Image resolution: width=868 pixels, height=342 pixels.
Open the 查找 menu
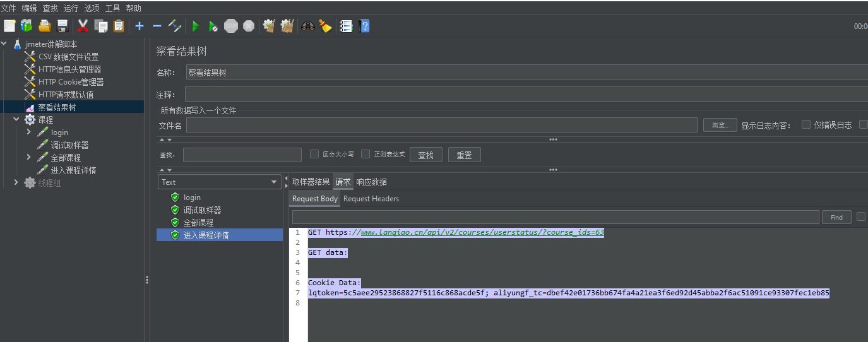click(50, 8)
